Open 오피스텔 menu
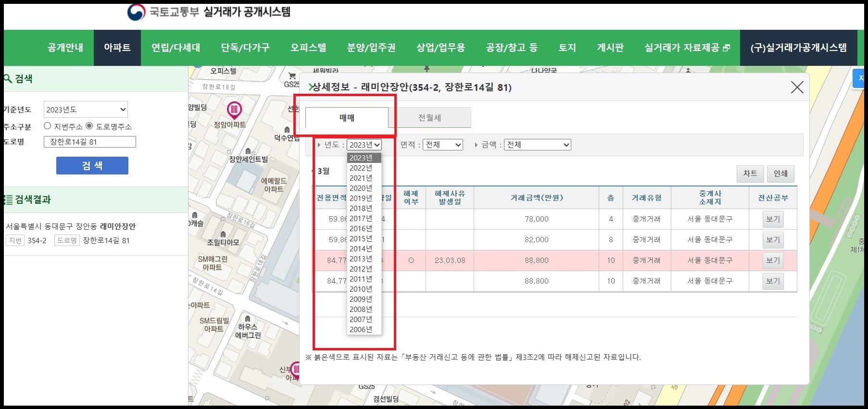Viewport: 868px width, 409px height. 308,48
